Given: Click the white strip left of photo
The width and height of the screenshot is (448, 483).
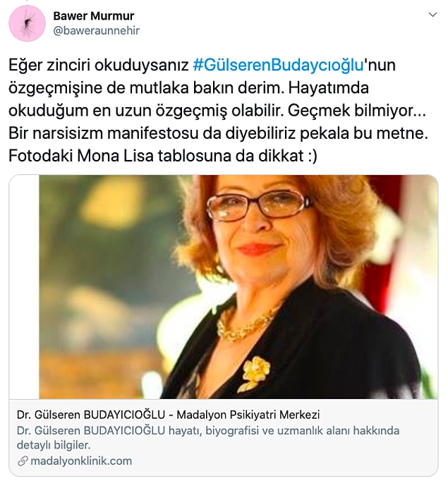Looking at the screenshot, I should 24,287.
